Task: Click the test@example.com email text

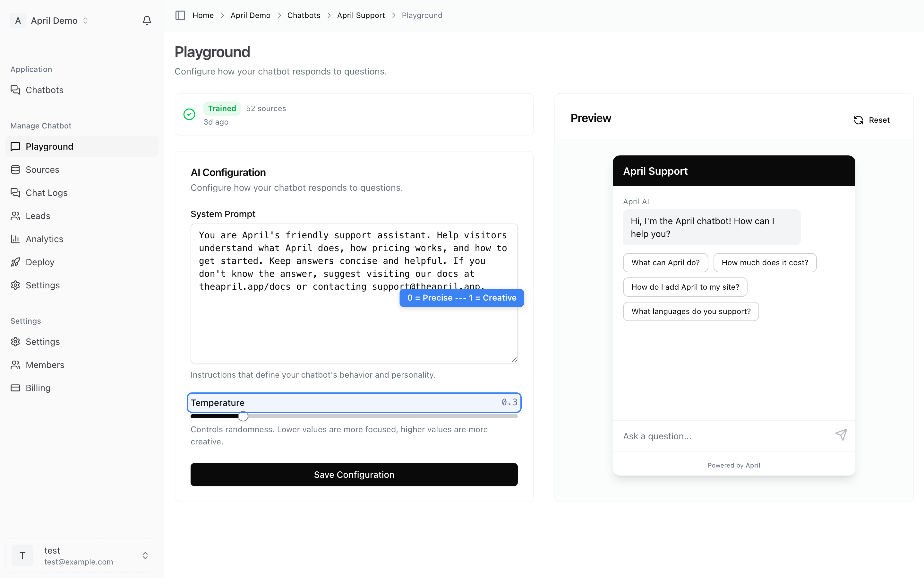Action: click(79, 562)
